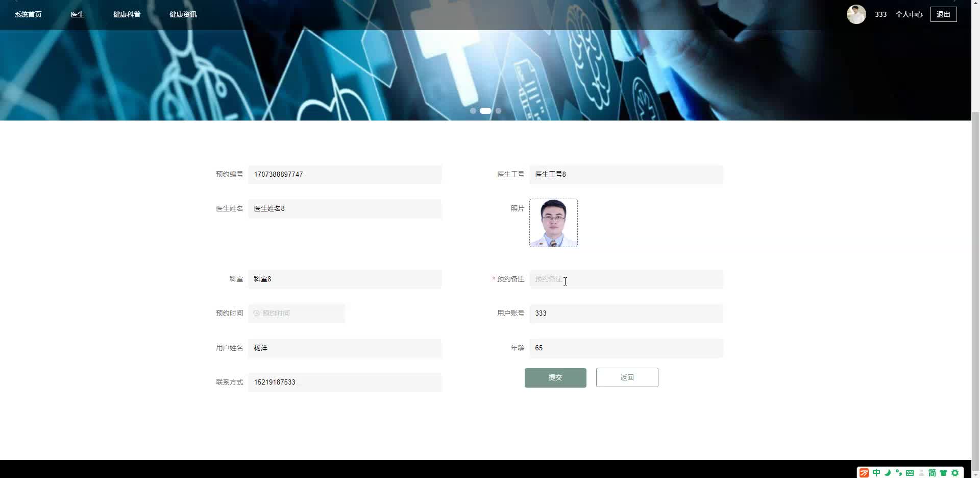
Task: Go to the 医生 page
Action: tap(78, 14)
